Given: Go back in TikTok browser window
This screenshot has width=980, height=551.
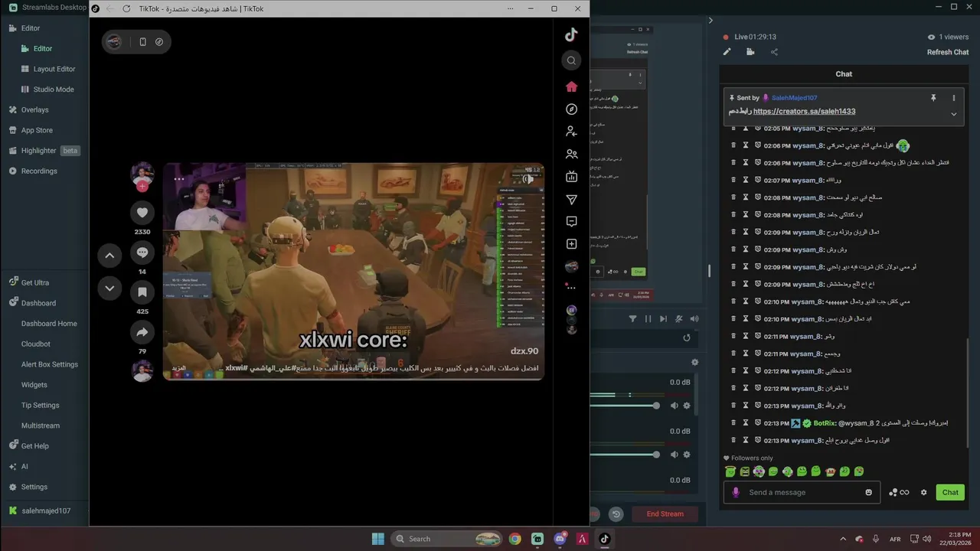Looking at the screenshot, I should (109, 8).
